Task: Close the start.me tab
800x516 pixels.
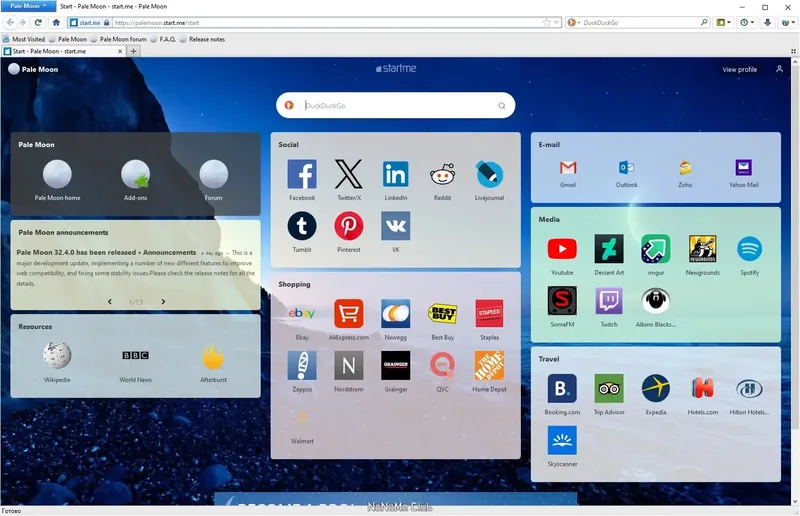Action: 120,51
